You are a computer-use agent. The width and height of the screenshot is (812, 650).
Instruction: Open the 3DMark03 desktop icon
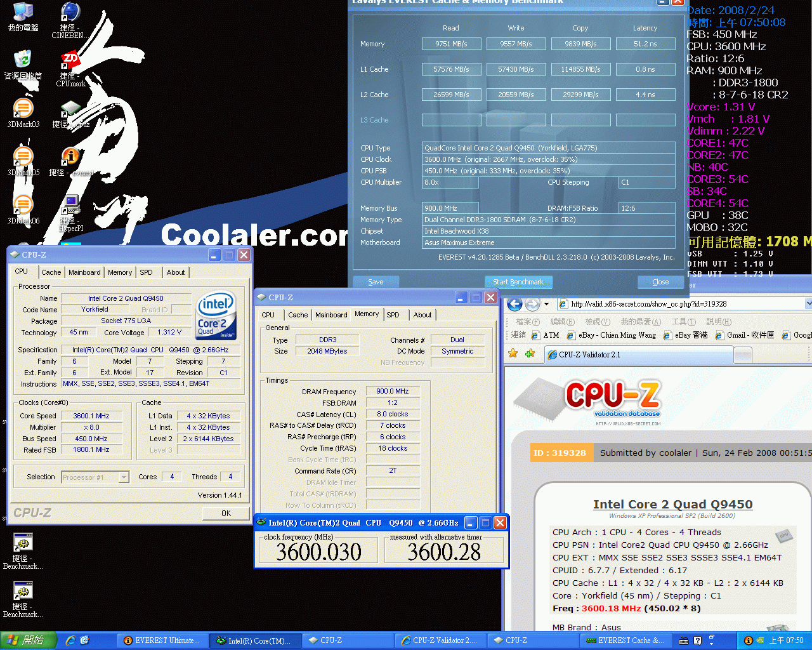pos(23,113)
